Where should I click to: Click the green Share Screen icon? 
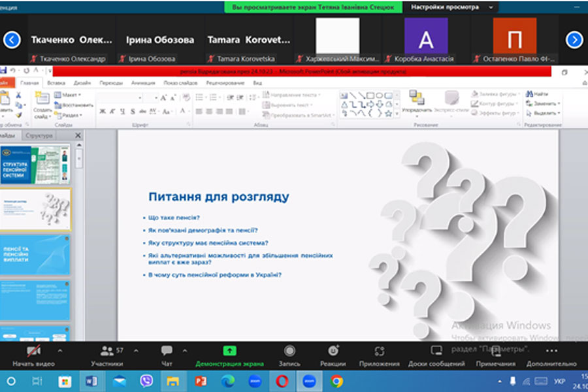(x=229, y=351)
